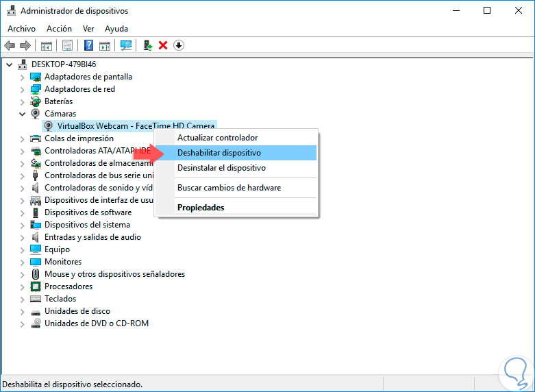Screen dimensions: 535x392
Task: Toggle the action pane toolbar icon
Action: 105,45
